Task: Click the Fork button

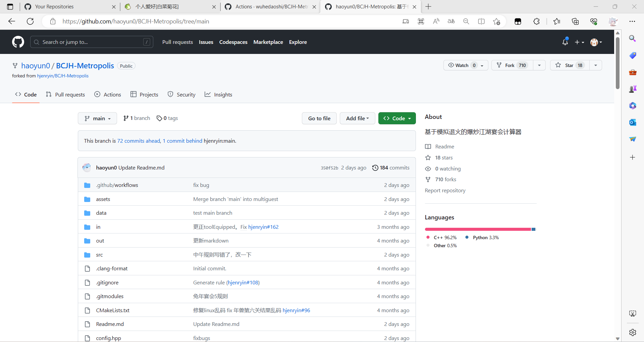Action: (x=513, y=65)
